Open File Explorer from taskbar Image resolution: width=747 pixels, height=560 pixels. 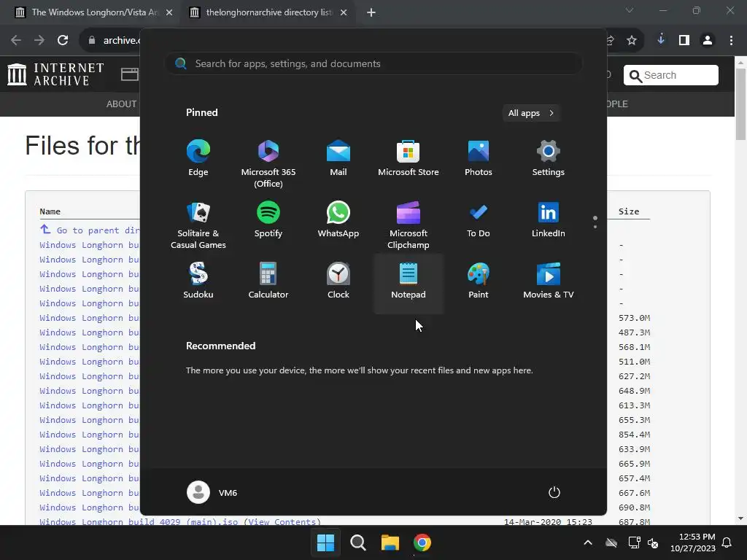[390, 542]
